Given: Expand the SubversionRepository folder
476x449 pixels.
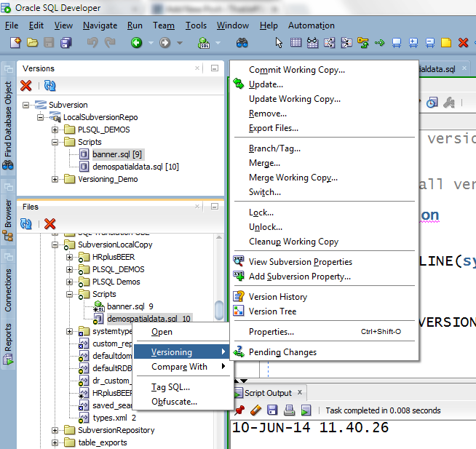Looking at the screenshot, I should click(x=55, y=430).
